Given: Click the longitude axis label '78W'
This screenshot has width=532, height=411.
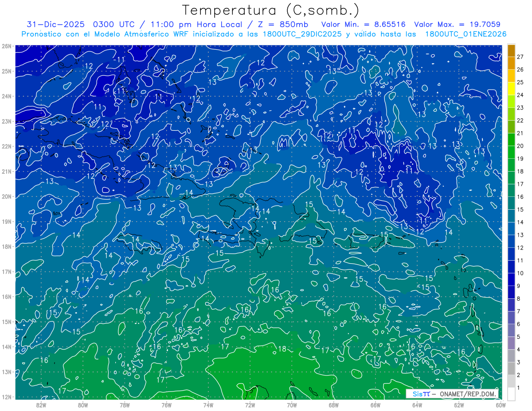Looking at the screenshot, I should point(125,405).
